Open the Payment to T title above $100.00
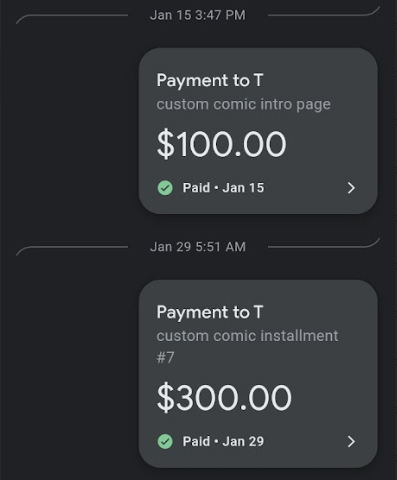Viewport: 397px width, 480px height. pos(210,81)
